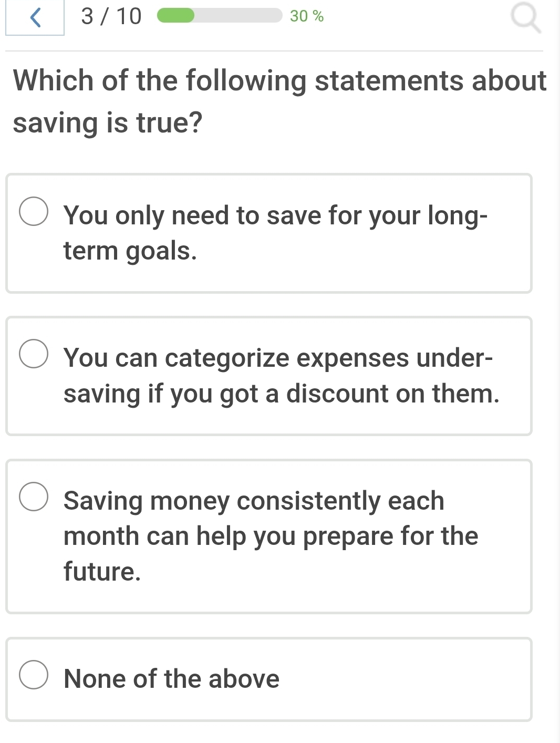Click the 'term goals.' text line
Viewport: 560px width, 743px height.
pos(130,251)
